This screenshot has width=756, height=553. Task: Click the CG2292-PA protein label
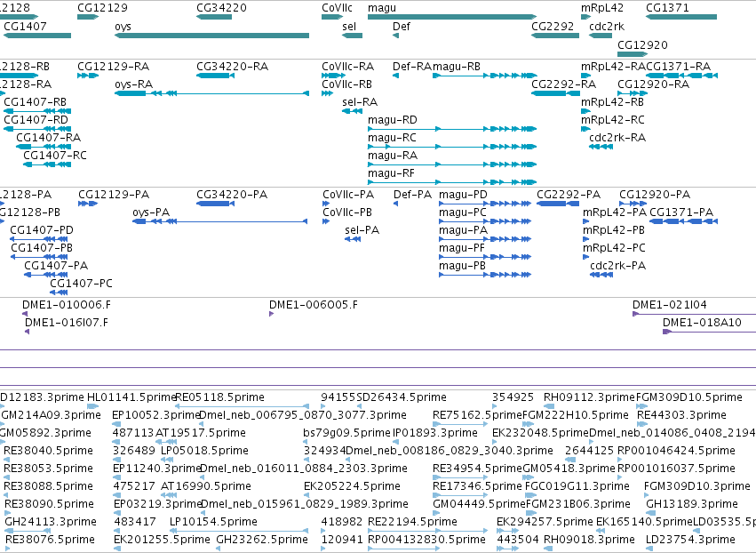(x=569, y=195)
